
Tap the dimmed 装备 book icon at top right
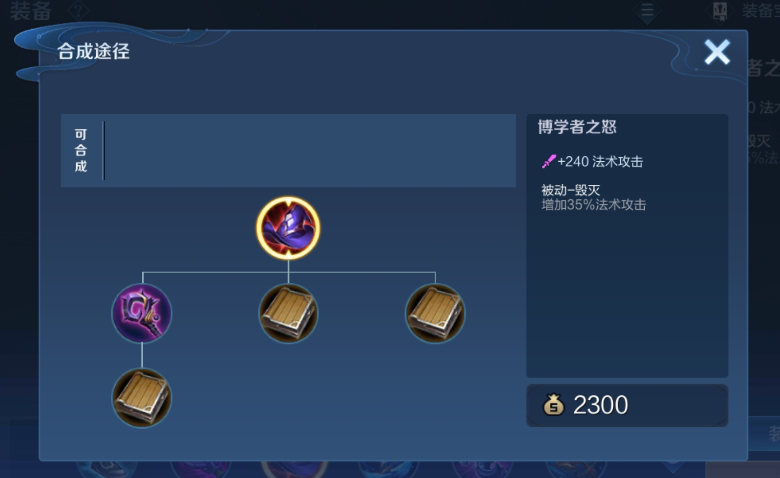click(x=720, y=10)
